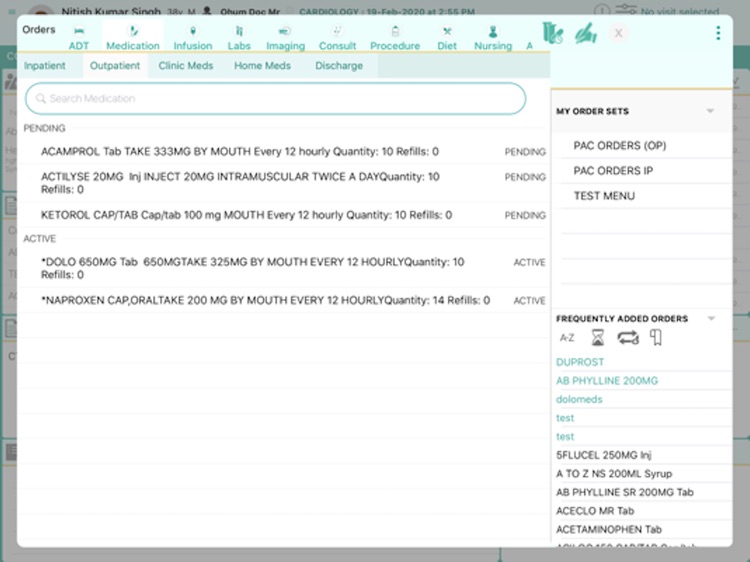This screenshot has height=562, width=750.
Task: Select the Outpatient sub-tab
Action: (x=115, y=66)
